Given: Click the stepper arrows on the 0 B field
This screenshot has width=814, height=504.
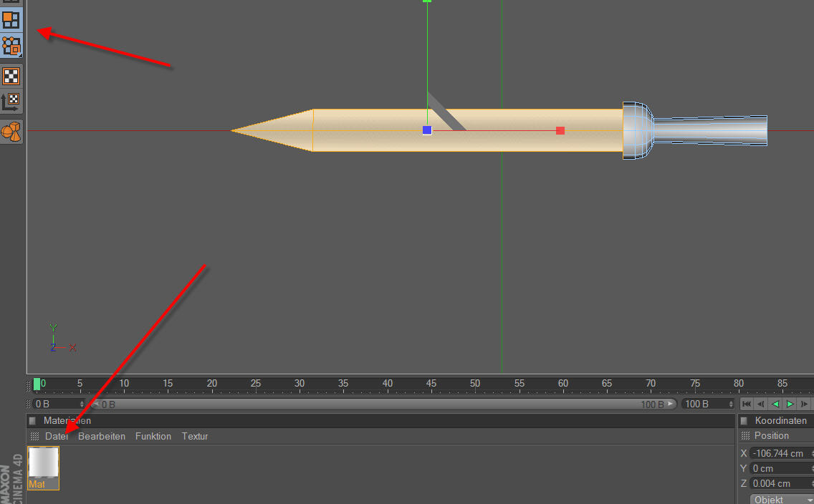Looking at the screenshot, I should click(82, 404).
